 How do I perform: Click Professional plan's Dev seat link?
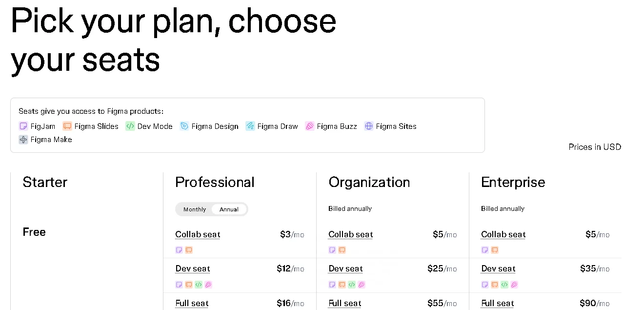193,269
